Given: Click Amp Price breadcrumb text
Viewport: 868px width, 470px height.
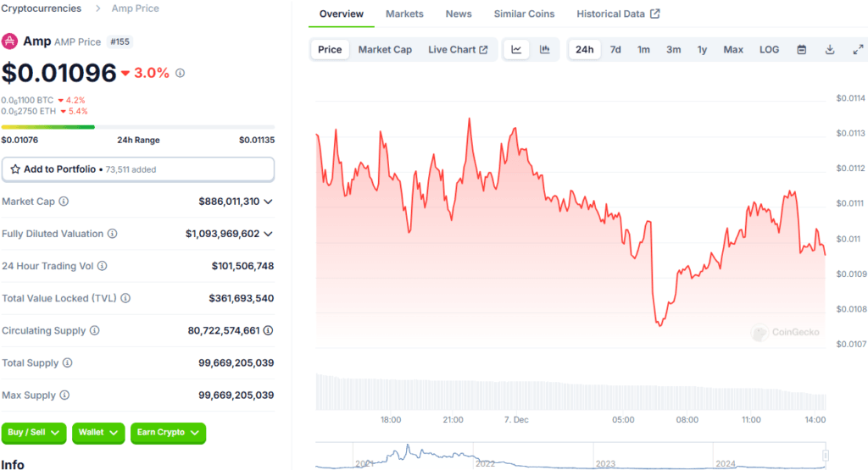Looking at the screenshot, I should click(135, 8).
